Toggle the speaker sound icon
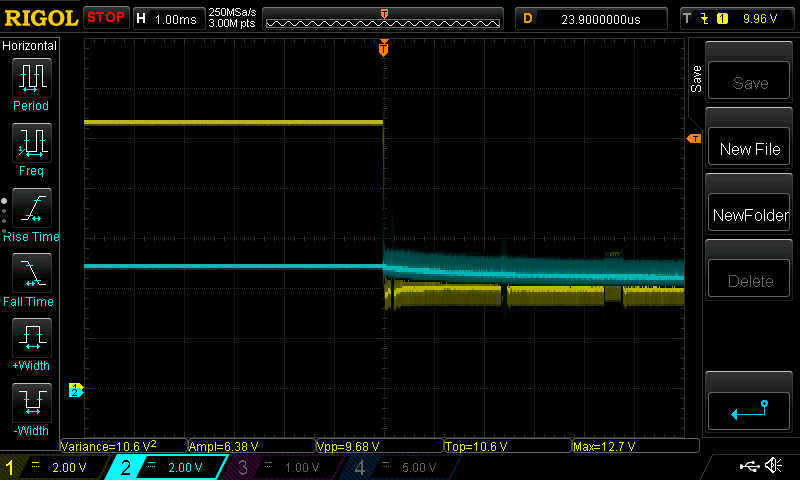Image resolution: width=800 pixels, height=480 pixels. tap(773, 465)
